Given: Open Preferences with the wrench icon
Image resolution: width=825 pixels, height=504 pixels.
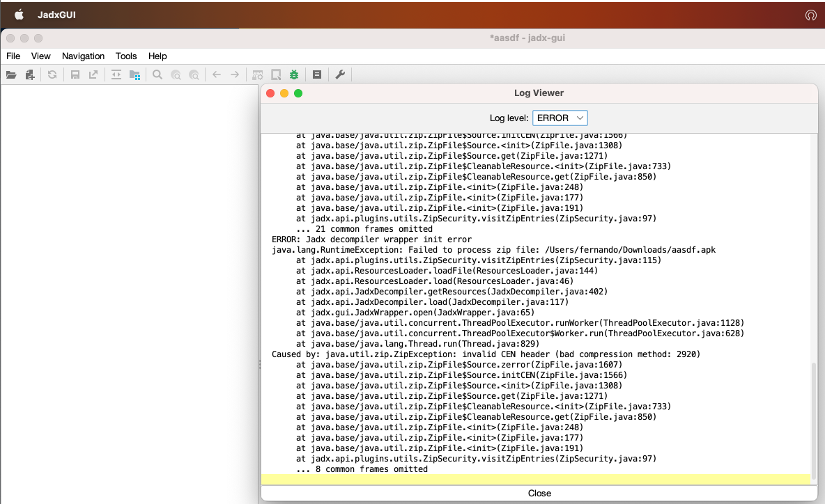Looking at the screenshot, I should click(x=340, y=74).
